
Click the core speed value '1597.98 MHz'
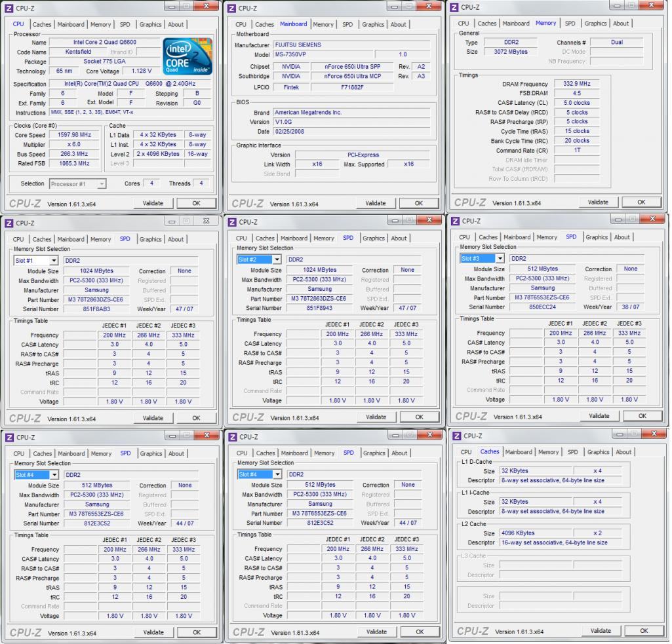[x=74, y=135]
